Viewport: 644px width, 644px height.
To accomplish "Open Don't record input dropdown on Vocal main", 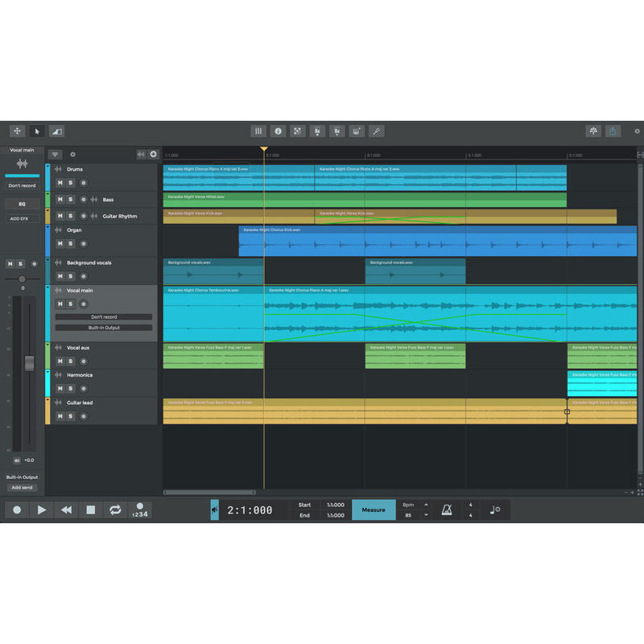I will [x=104, y=317].
